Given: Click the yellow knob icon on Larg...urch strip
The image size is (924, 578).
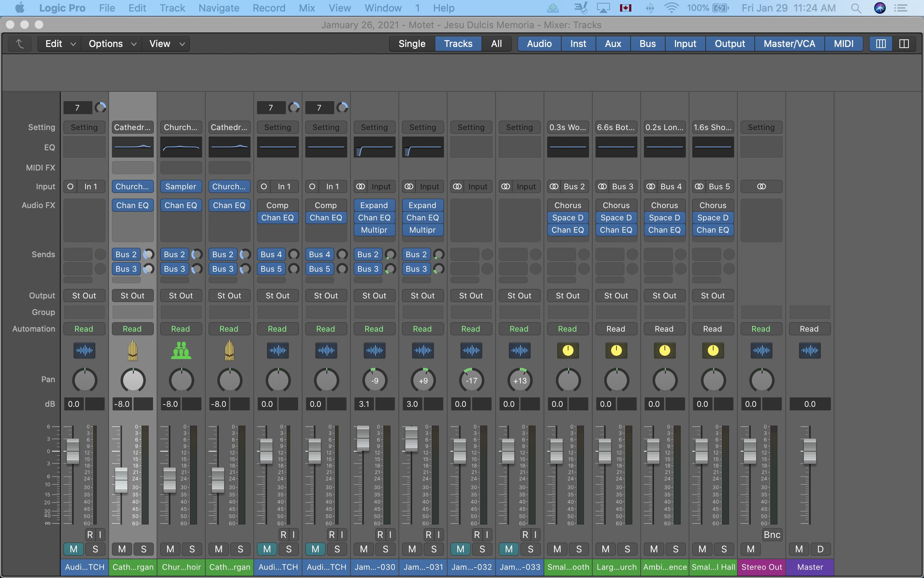Looking at the screenshot, I should pyautogui.click(x=616, y=350).
